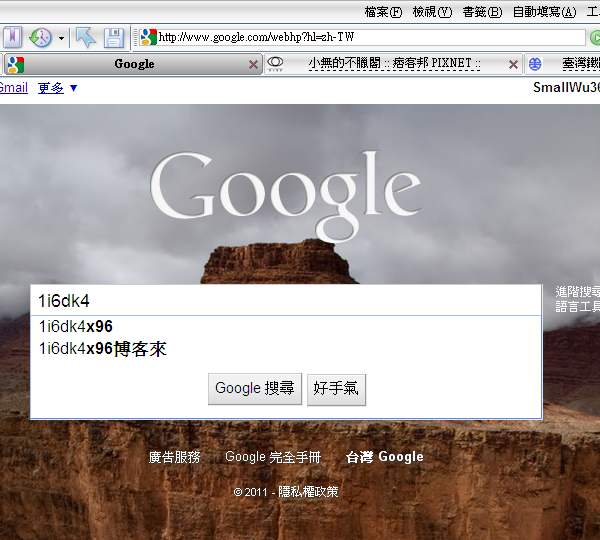
Task: Open the 檢視(V) menu
Action: tap(432, 12)
